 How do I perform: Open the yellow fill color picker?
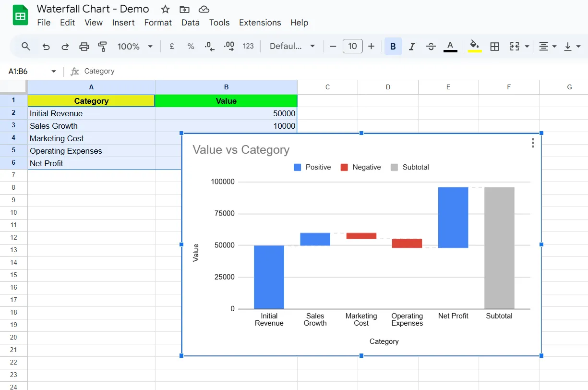tap(475, 47)
